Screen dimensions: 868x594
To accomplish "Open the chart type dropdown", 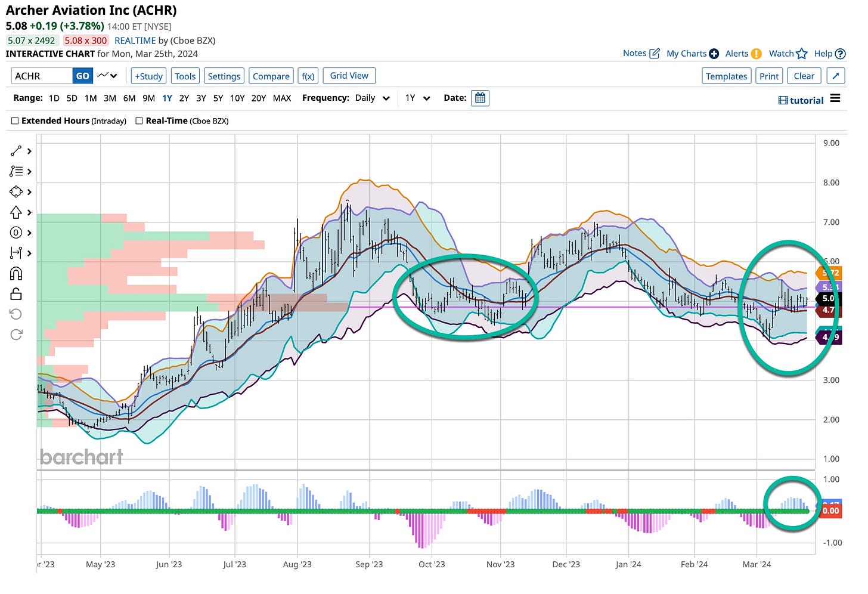I will [107, 76].
